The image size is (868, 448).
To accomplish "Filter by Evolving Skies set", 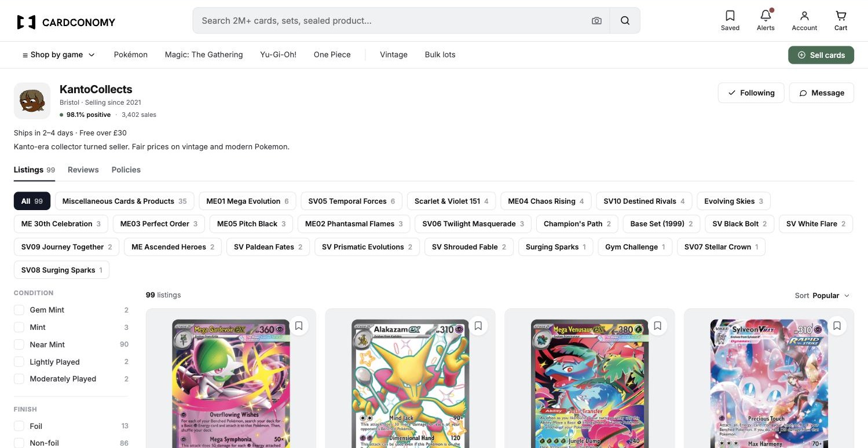I will pyautogui.click(x=734, y=201).
